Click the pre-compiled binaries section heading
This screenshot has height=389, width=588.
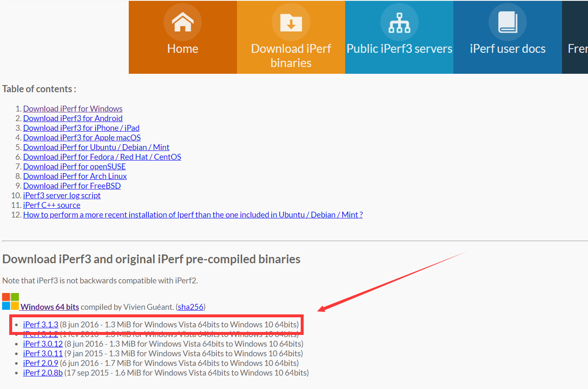[151, 259]
